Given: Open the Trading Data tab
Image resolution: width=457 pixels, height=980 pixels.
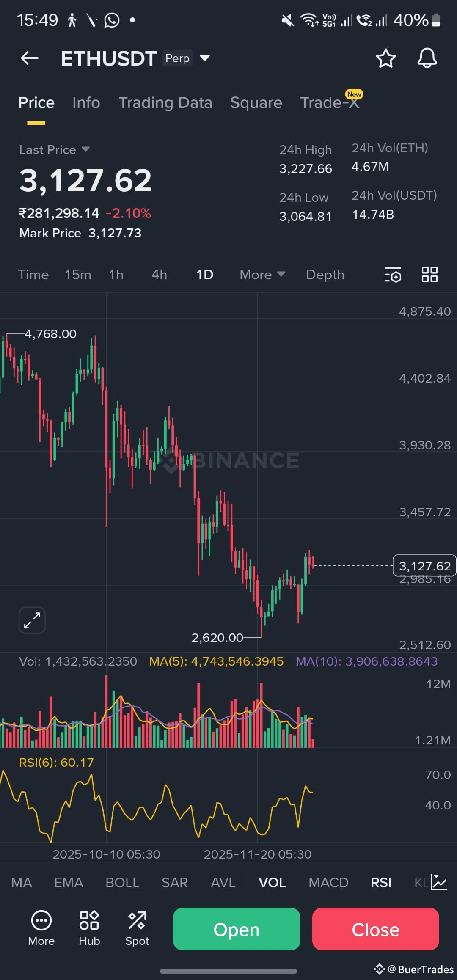Looking at the screenshot, I should click(165, 103).
